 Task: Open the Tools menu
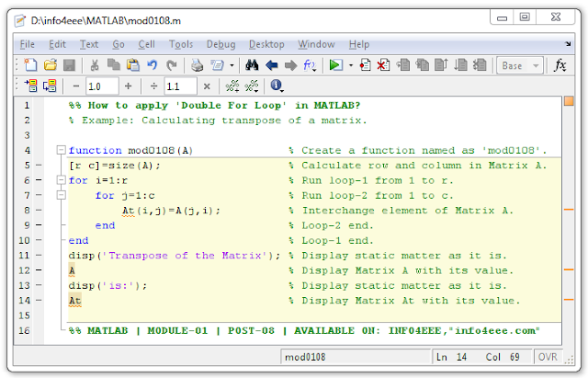tap(181, 44)
